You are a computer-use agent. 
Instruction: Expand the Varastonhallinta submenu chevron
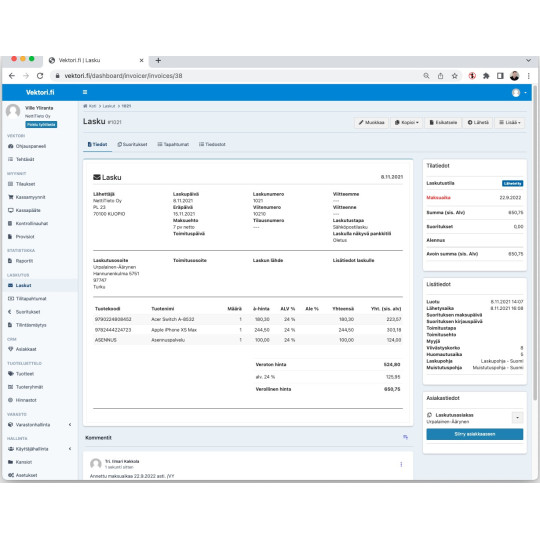click(70, 425)
